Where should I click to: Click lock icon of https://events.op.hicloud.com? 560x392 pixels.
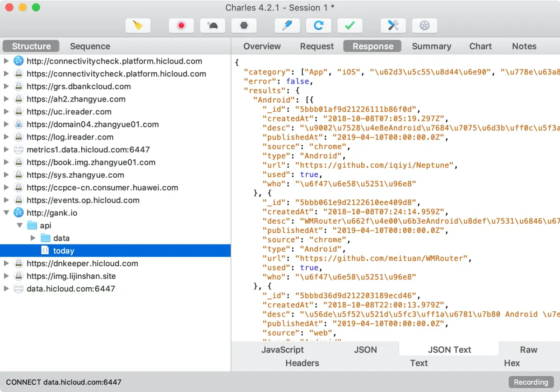[19, 200]
